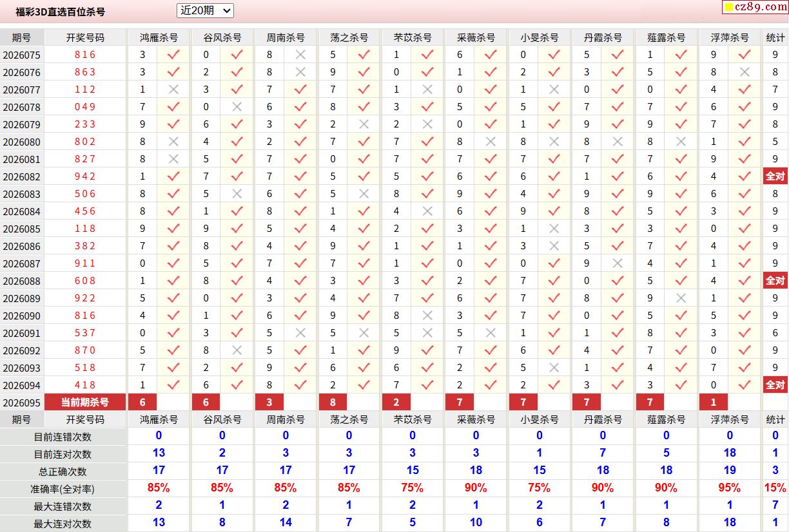Click the cross mark for 鸿雁杀号 in row 2026081
Screen dimensions: 789x532
coord(173,159)
